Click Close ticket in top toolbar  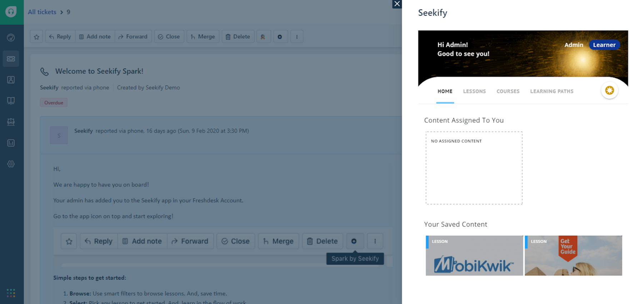(x=169, y=36)
